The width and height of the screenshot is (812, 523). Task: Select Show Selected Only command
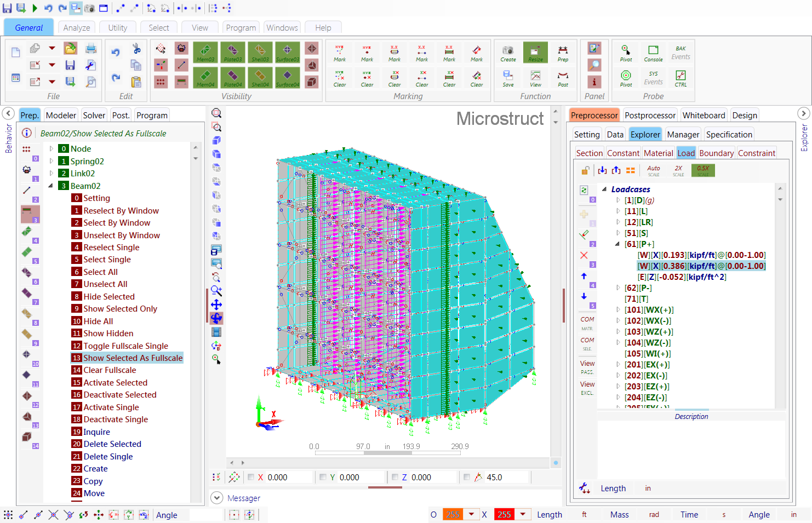coord(115,308)
